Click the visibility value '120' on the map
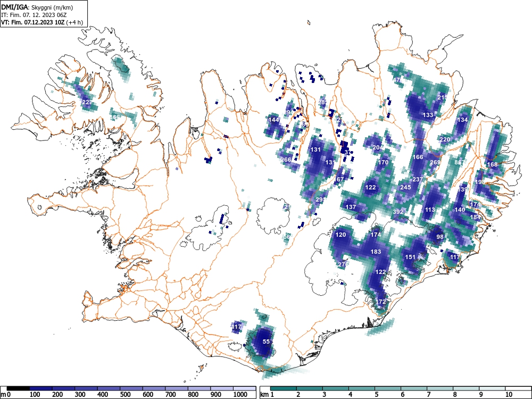Viewport: 532px width, 399px height. tap(340, 235)
